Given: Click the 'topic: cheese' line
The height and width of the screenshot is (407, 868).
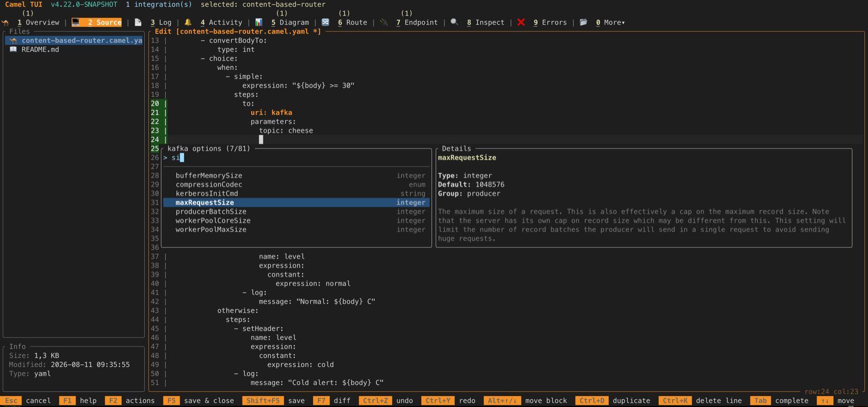Looking at the screenshot, I should pos(286,131).
